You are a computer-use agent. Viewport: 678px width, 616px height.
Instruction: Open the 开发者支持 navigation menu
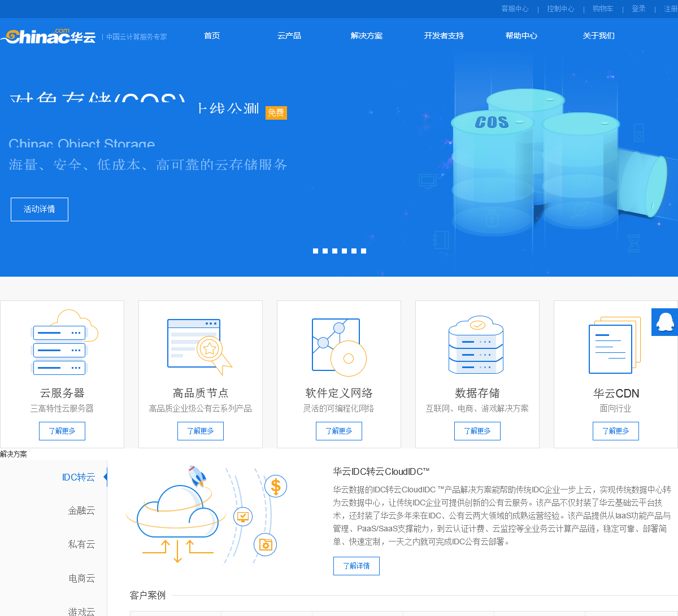[x=444, y=36]
